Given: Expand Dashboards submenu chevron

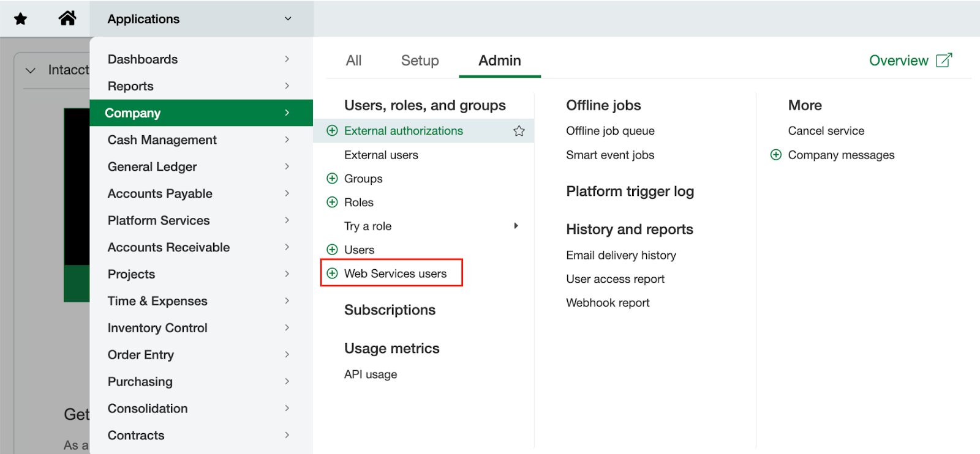Looking at the screenshot, I should 287,59.
